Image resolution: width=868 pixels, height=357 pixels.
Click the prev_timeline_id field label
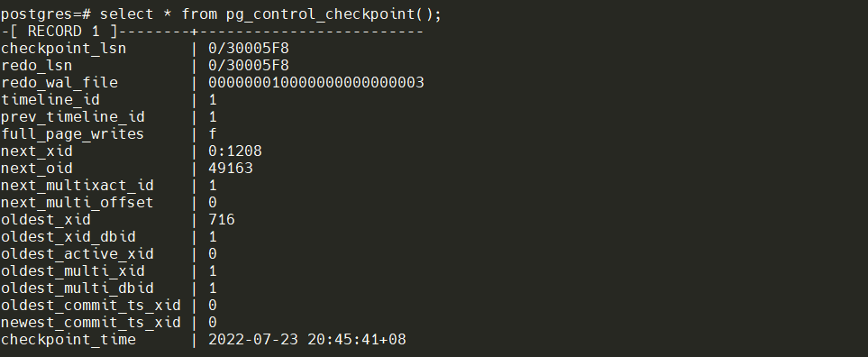pyautogui.click(x=72, y=117)
